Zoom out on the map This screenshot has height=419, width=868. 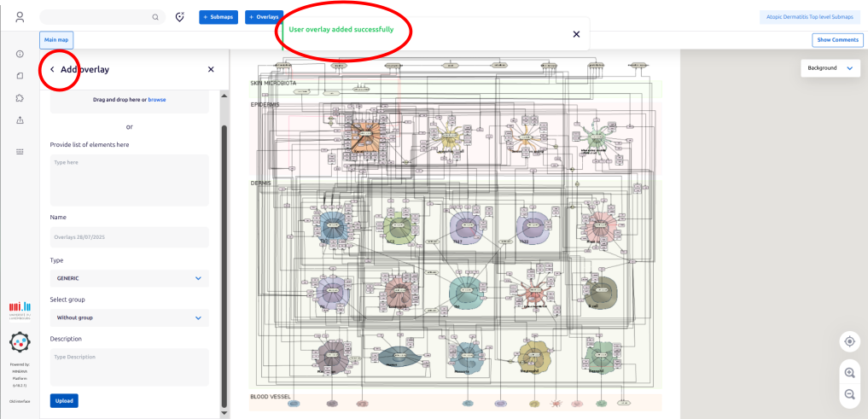coord(849,393)
